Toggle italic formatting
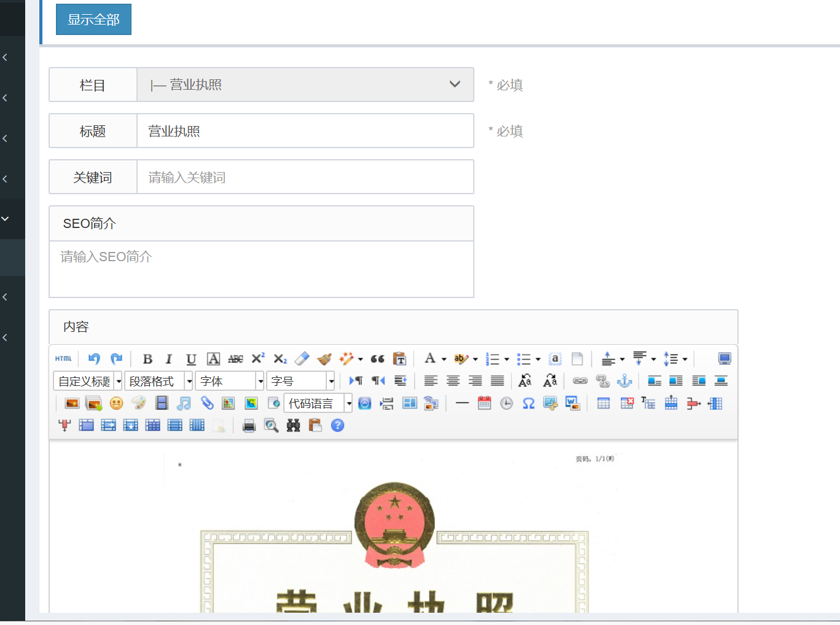The width and height of the screenshot is (840, 625). click(169, 359)
